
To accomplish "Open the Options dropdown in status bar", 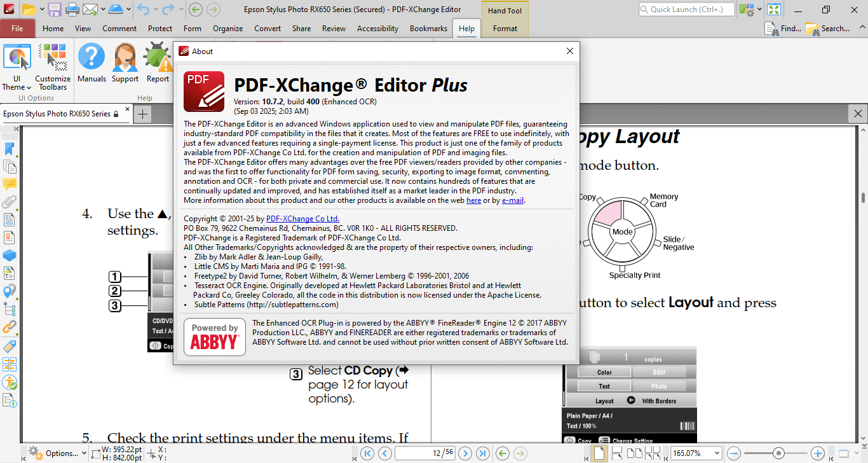I will point(57,453).
